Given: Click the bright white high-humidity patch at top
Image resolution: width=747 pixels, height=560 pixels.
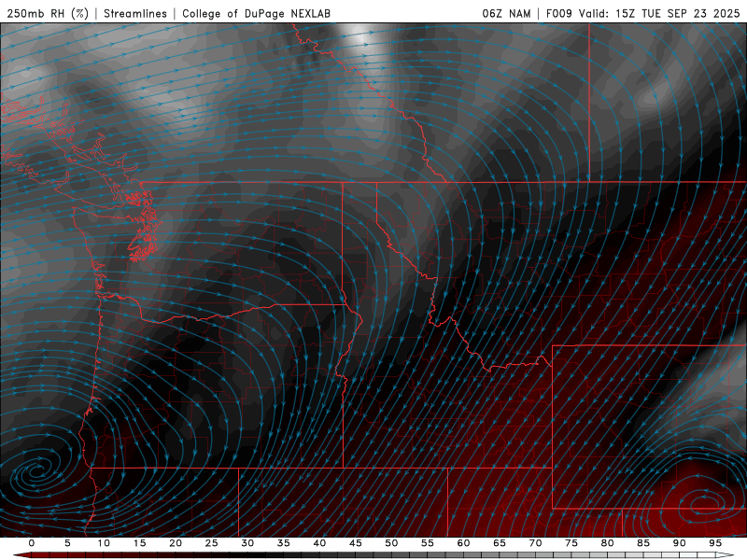Looking at the screenshot, I should click(362, 38).
